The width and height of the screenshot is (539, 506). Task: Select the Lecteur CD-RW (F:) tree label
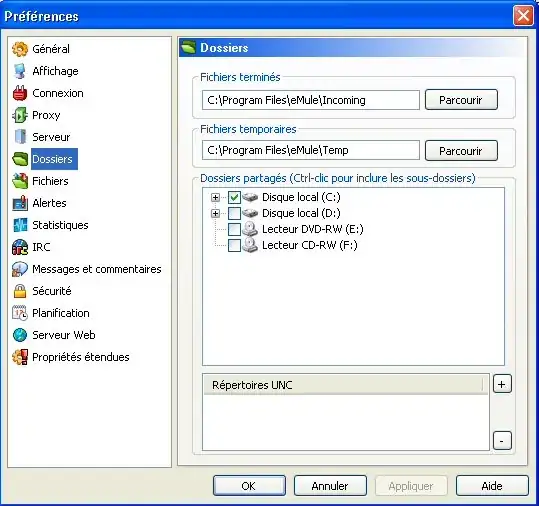[310, 245]
